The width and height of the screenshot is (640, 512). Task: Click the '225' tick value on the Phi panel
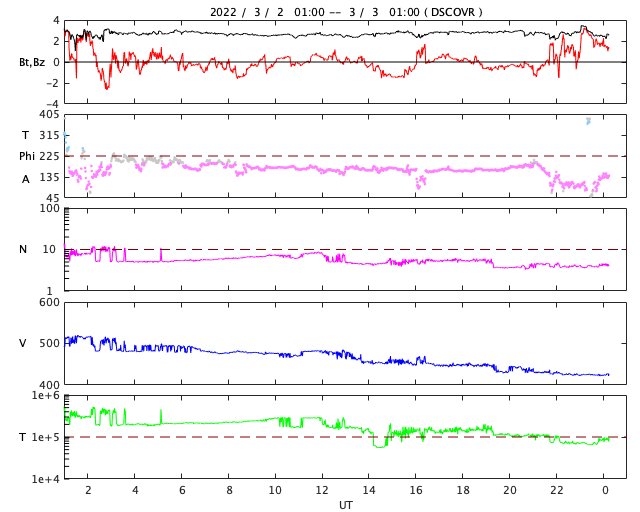coord(49,156)
